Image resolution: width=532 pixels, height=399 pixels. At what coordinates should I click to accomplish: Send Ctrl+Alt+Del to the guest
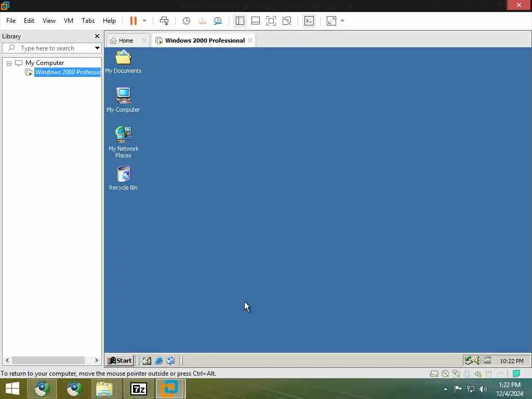point(164,21)
